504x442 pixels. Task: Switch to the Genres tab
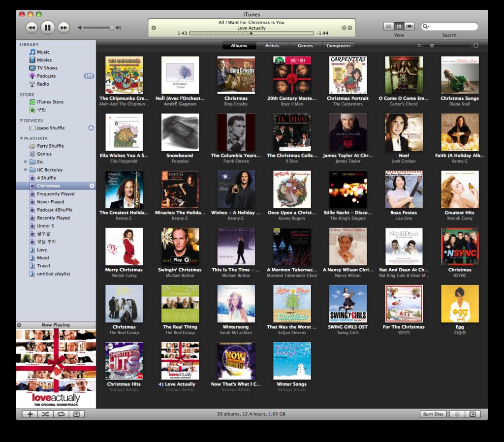point(305,46)
